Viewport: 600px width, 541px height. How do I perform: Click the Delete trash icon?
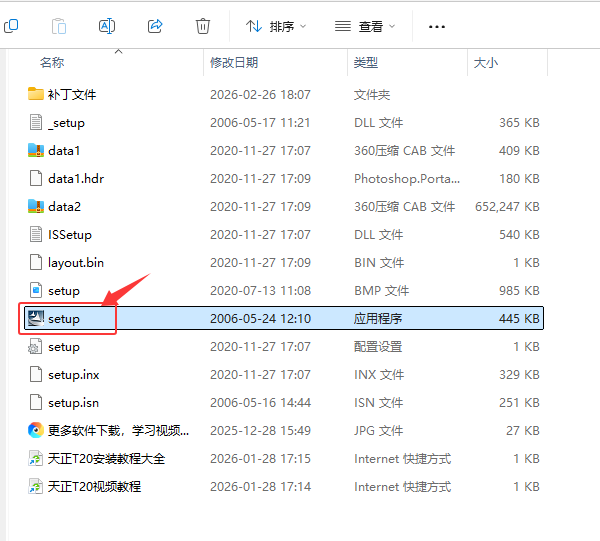click(x=203, y=26)
